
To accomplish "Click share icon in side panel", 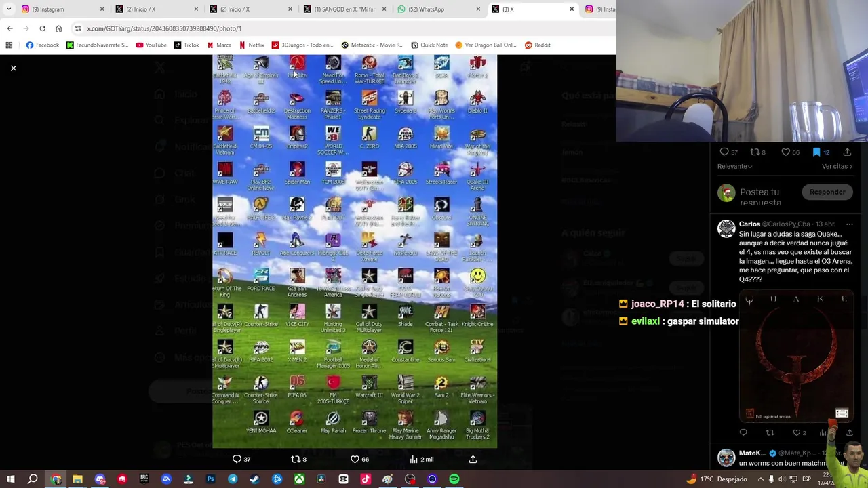I will 847,152.
